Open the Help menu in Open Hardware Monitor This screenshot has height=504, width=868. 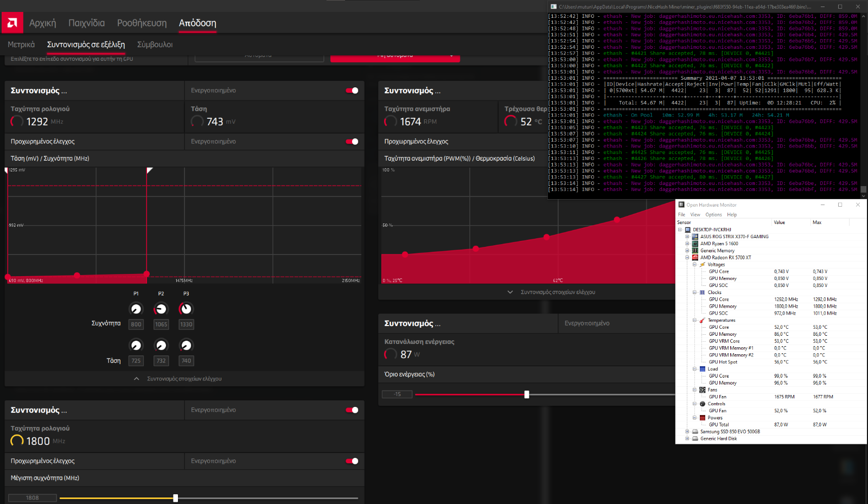pos(732,215)
